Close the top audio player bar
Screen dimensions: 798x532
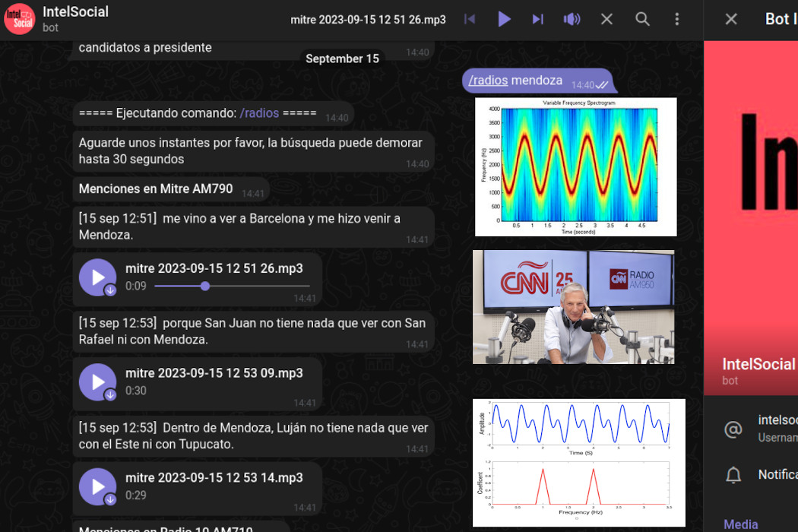point(606,19)
